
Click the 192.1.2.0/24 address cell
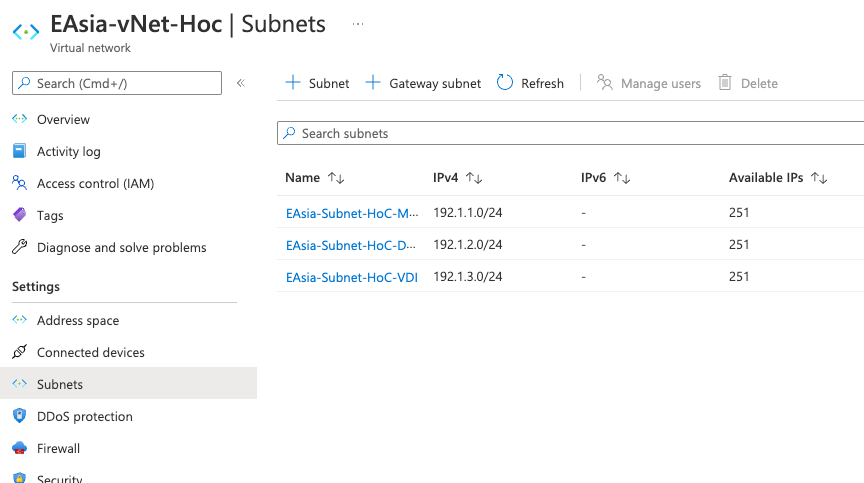[x=468, y=245]
